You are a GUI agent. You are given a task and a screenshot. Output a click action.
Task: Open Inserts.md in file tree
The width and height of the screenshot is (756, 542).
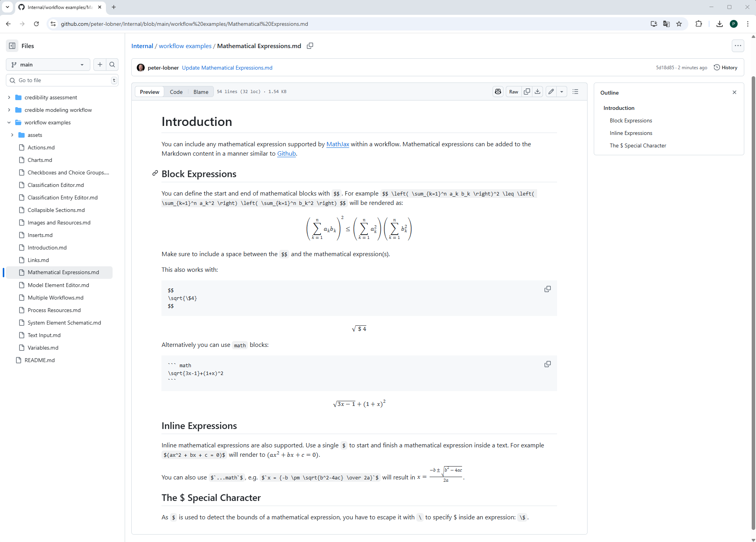click(40, 235)
